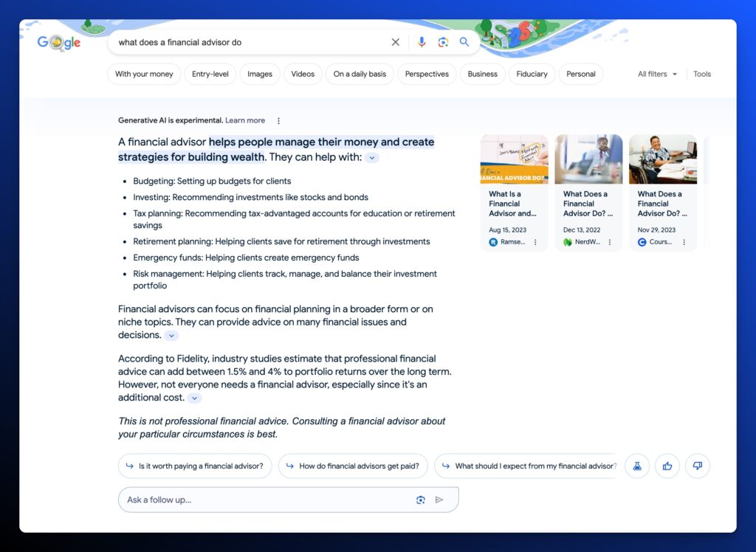The width and height of the screenshot is (756, 552).
Task: Open three-dot menu next to Learn more
Action: click(278, 120)
